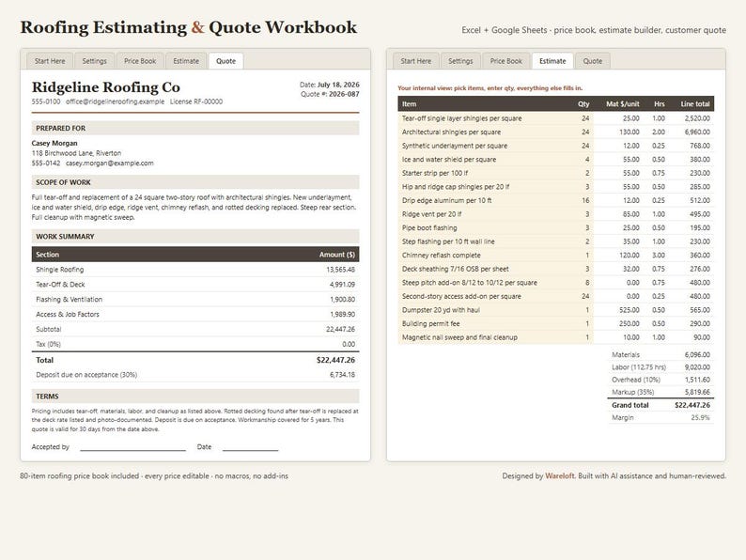
Task: Click customer name Casey Morgan
Action: pos(54,143)
